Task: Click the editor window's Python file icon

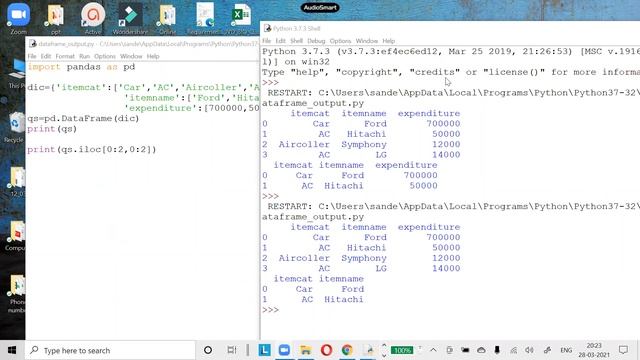Action: [x=33, y=44]
